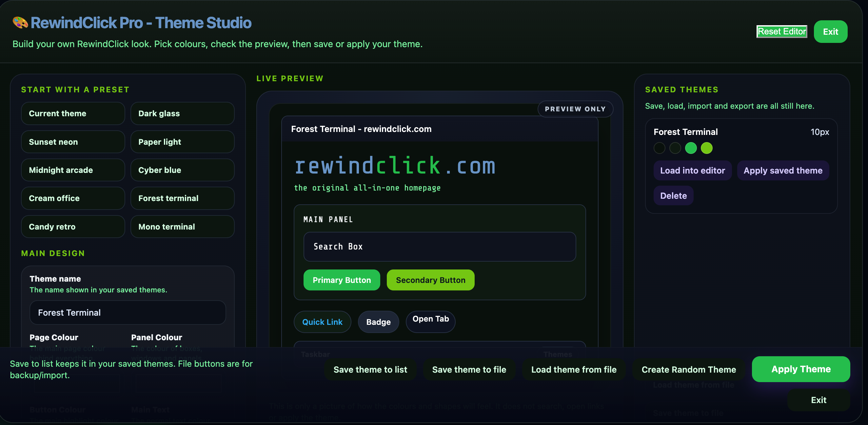Image resolution: width=868 pixels, height=425 pixels.
Task: Click the Page Colour label
Action: click(54, 337)
